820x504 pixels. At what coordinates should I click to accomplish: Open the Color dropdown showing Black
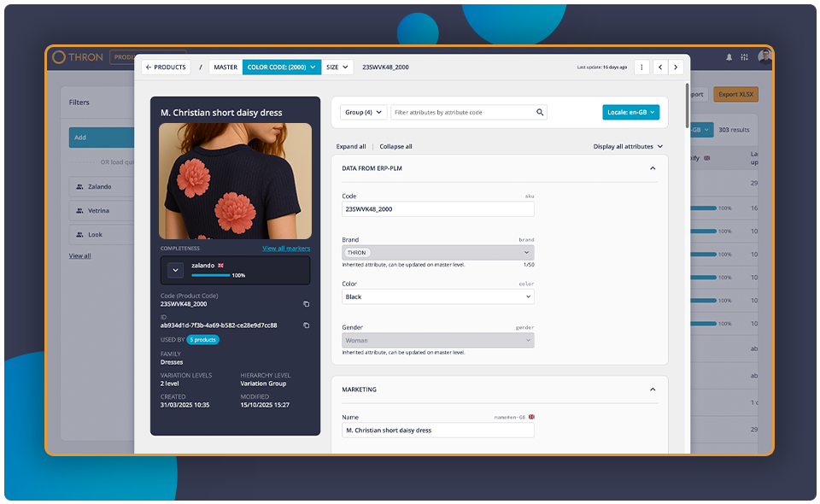pyautogui.click(x=437, y=296)
